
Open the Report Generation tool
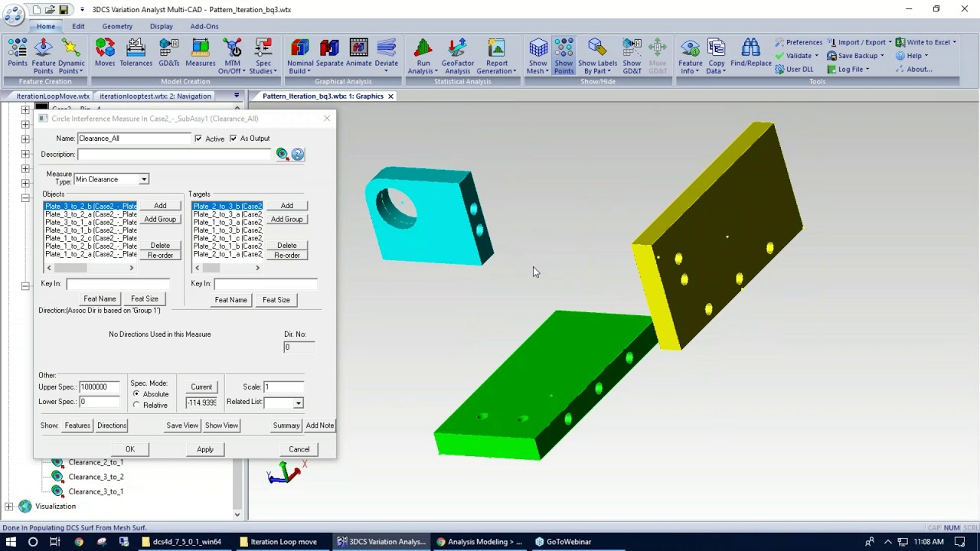[497, 57]
